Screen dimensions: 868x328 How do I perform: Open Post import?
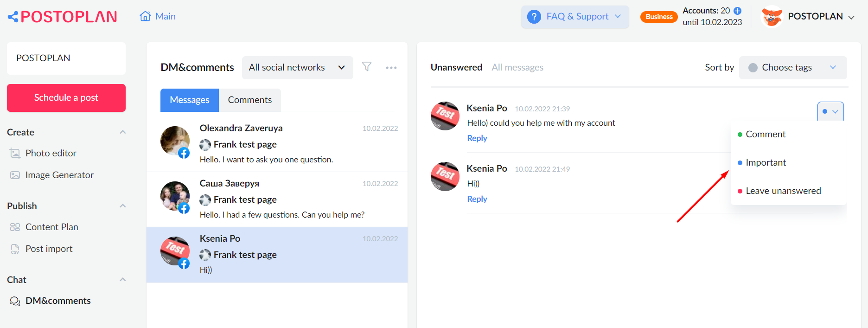pyautogui.click(x=49, y=249)
